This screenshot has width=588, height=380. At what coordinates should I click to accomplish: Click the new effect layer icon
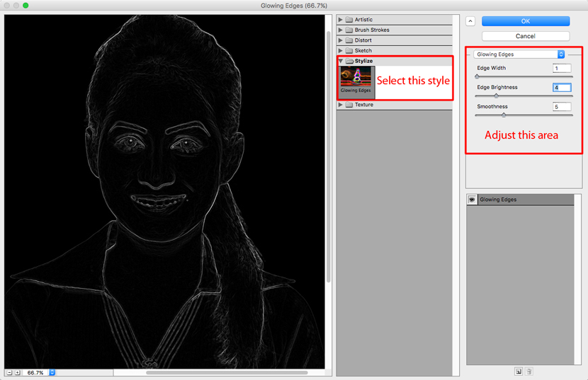(x=519, y=371)
